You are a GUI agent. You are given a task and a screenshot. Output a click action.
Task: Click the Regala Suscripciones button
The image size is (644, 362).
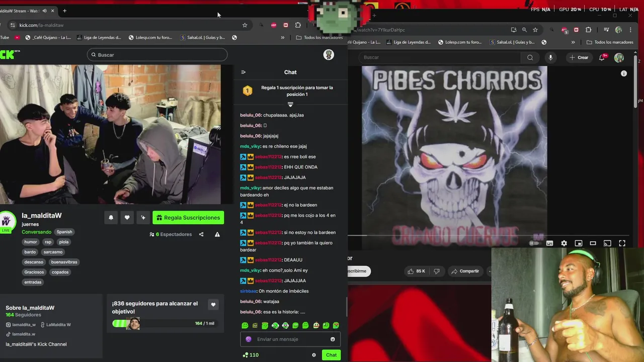pyautogui.click(x=188, y=218)
